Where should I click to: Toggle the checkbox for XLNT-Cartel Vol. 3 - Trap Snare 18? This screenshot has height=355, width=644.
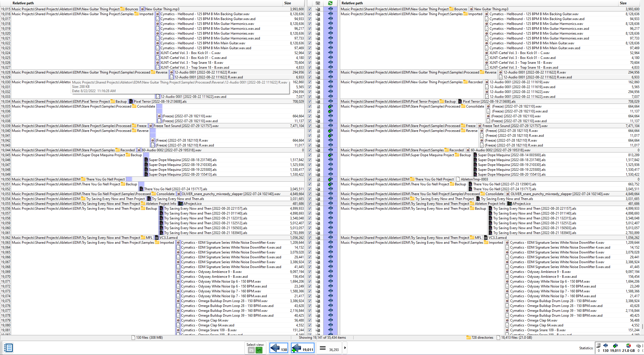point(310,63)
